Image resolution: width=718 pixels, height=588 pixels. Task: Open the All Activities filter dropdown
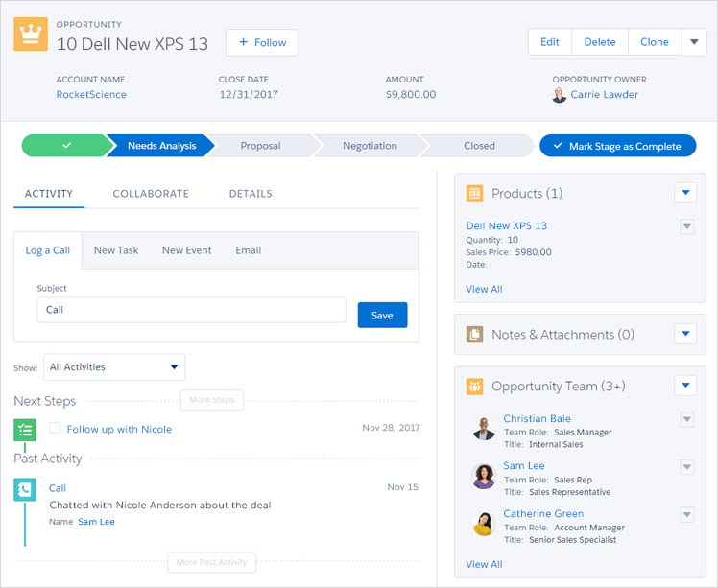pyautogui.click(x=114, y=367)
